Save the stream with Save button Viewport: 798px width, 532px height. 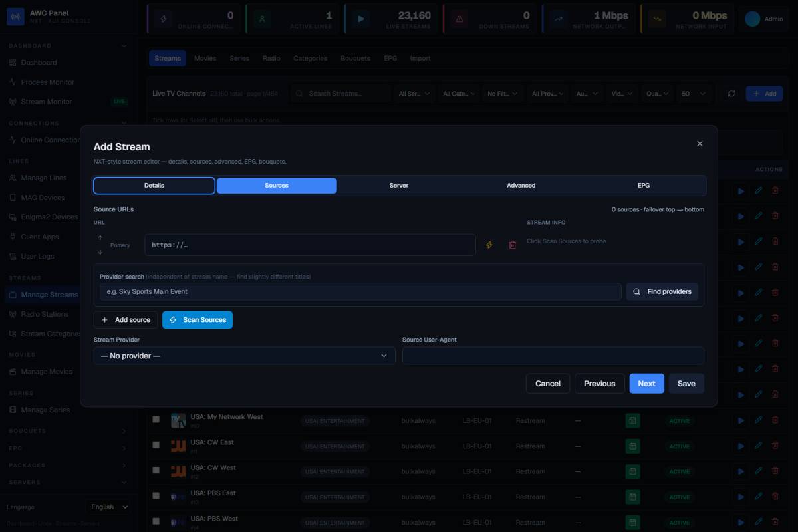pos(686,384)
